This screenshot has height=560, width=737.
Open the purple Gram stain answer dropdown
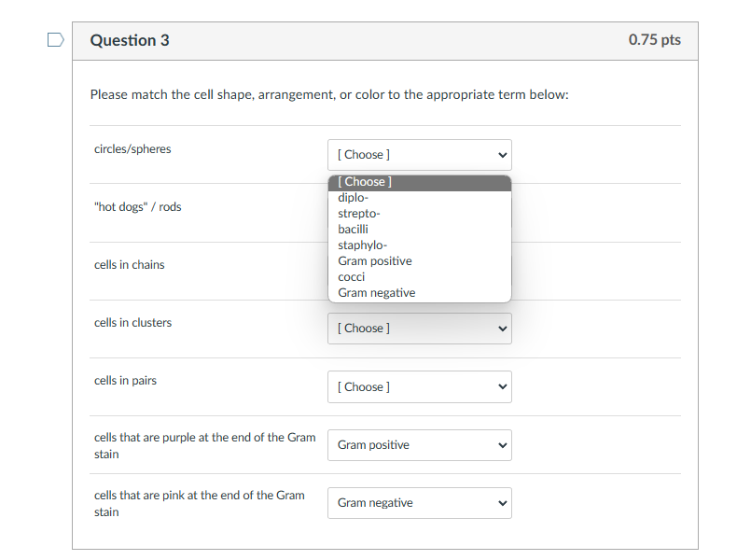[x=419, y=445]
